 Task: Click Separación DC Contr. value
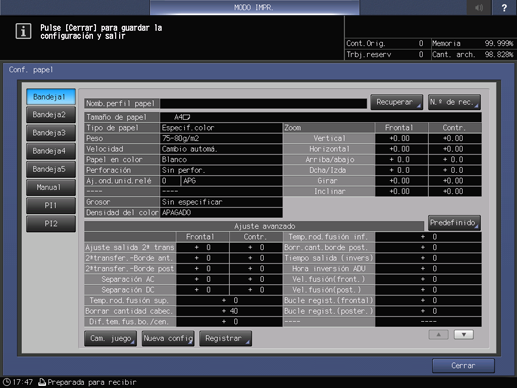point(256,290)
